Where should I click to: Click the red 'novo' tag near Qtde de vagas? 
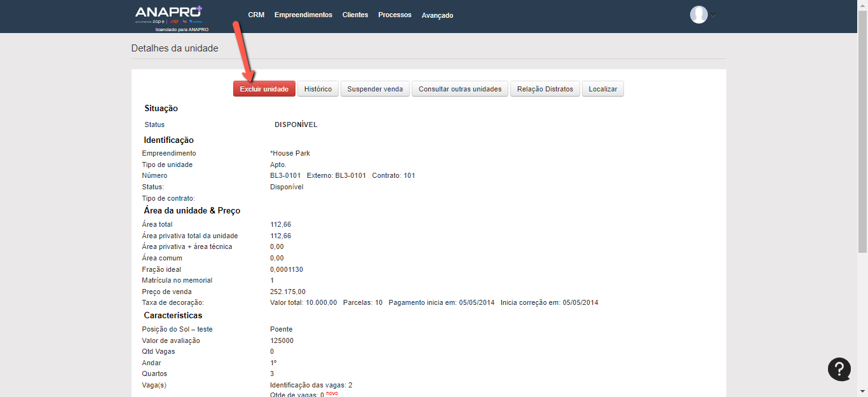click(332, 393)
